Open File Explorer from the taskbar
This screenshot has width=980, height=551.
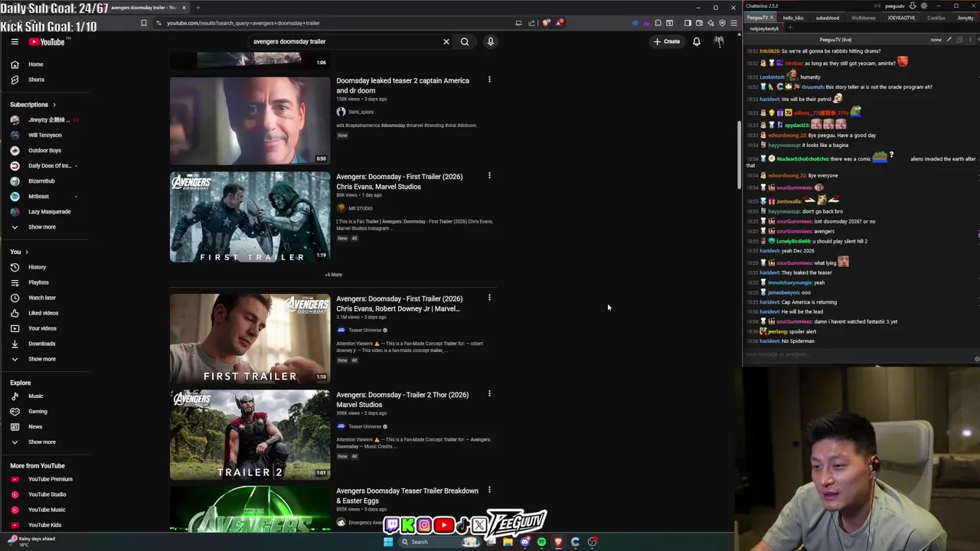[x=508, y=542]
